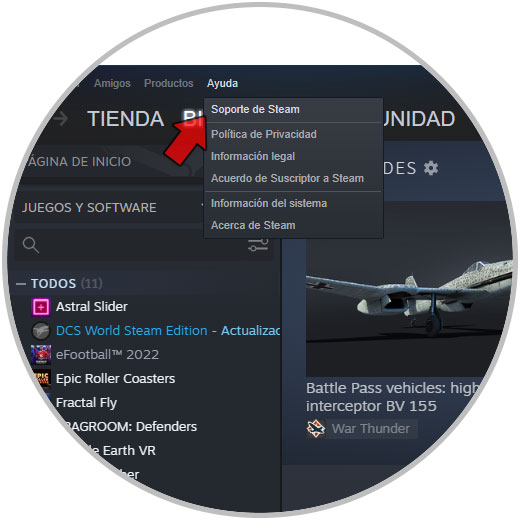Click the DCS World round game icon
The image size is (520, 520).
pyautogui.click(x=41, y=331)
